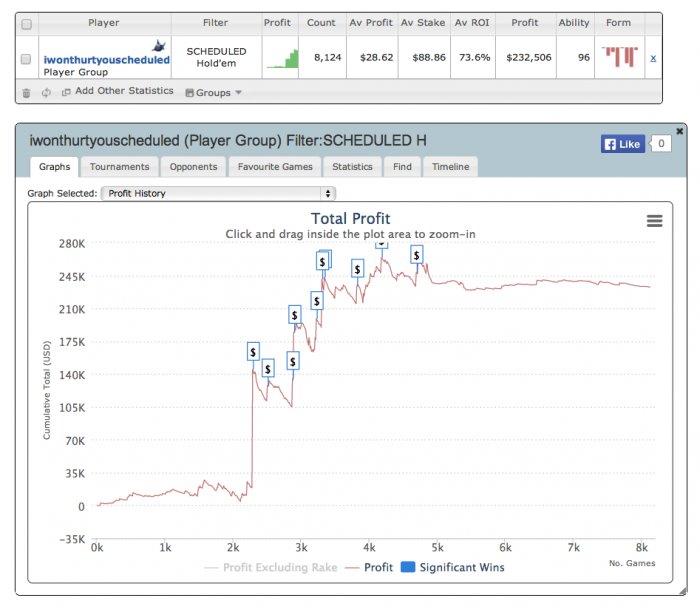Click the trash delete icon below table
This screenshot has height=609, width=700.
(26, 93)
